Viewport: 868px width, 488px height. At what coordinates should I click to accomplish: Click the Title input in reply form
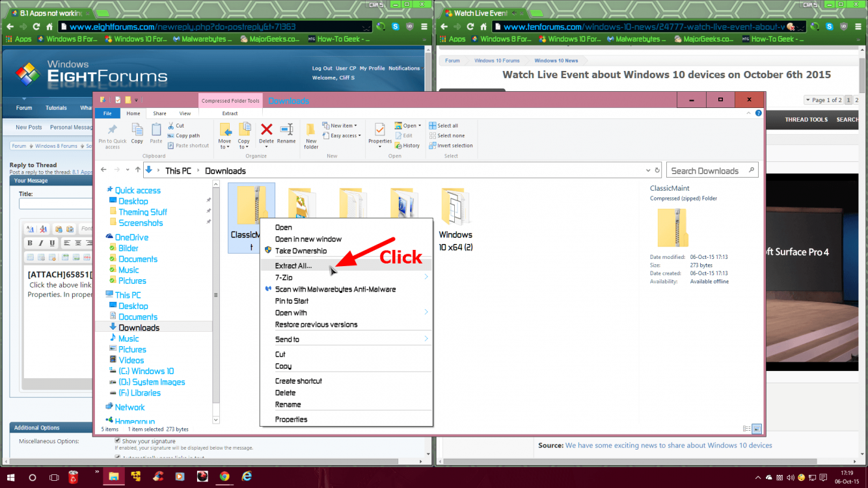[55, 204]
